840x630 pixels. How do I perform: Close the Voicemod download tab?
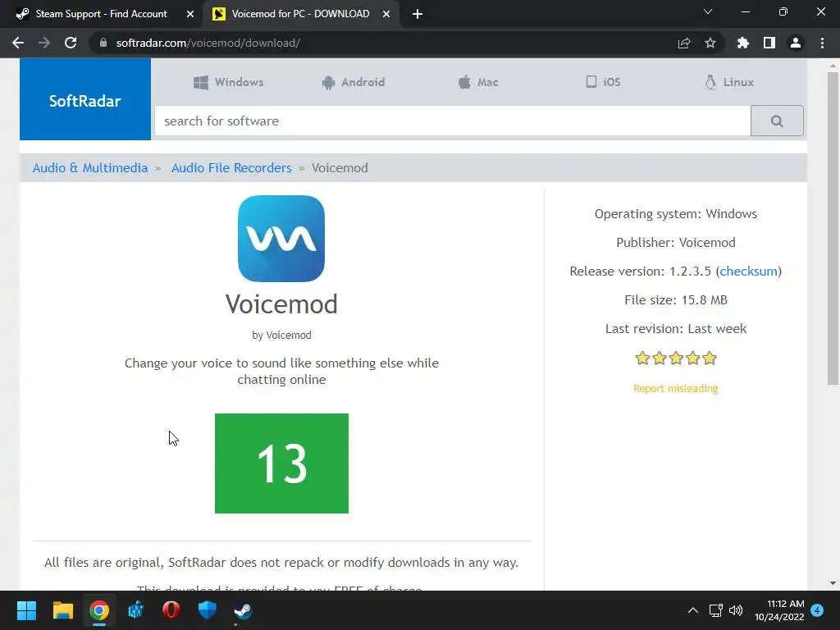tap(386, 15)
